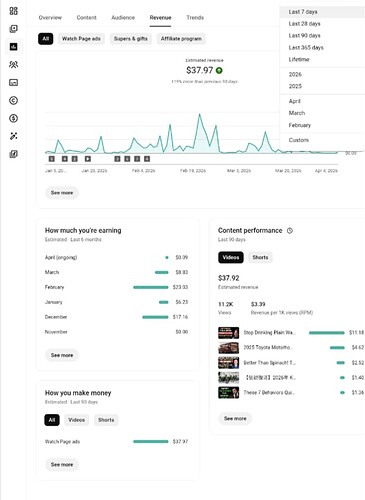Choose March from date menu
This screenshot has width=365, height=500.
point(322,113)
